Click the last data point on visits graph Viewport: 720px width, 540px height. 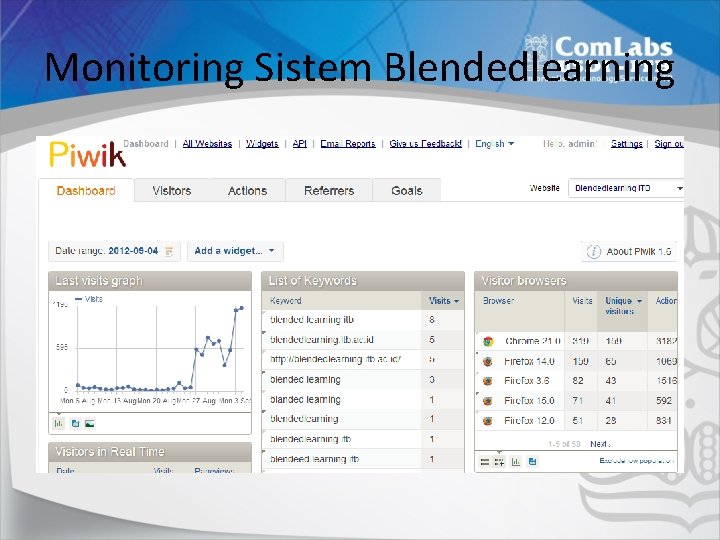click(x=242, y=308)
